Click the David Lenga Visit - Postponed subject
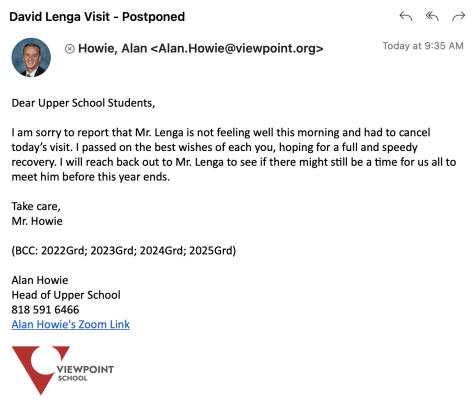The image size is (475, 412). click(x=97, y=17)
